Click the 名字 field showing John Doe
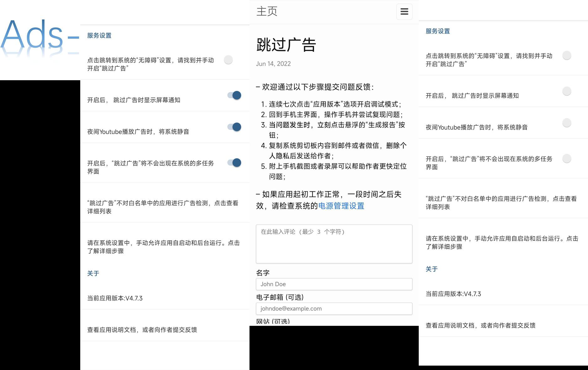Image resolution: width=588 pixels, height=370 pixels. (334, 284)
